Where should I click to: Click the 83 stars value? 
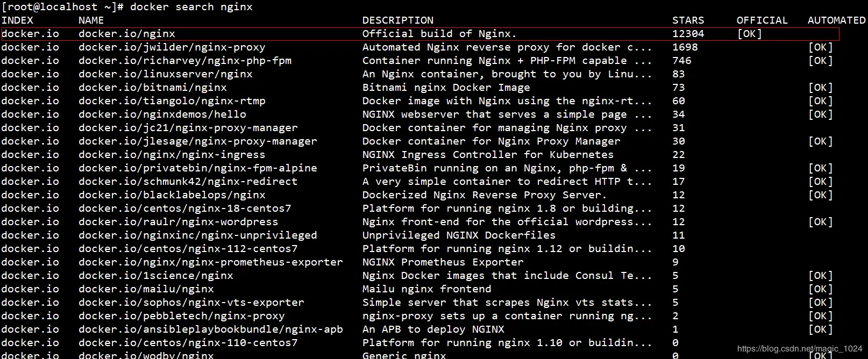pos(679,74)
